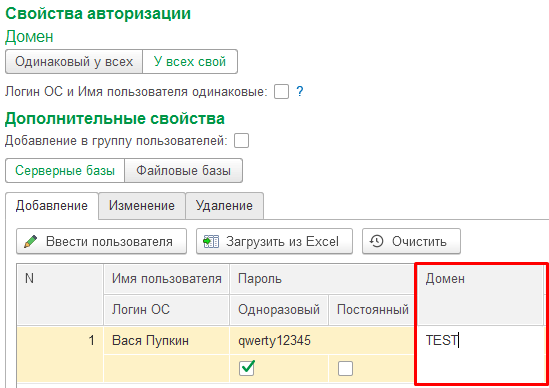Tick Добавление в группу пользователей checkbox
The width and height of the screenshot is (549, 388).
pos(242,141)
